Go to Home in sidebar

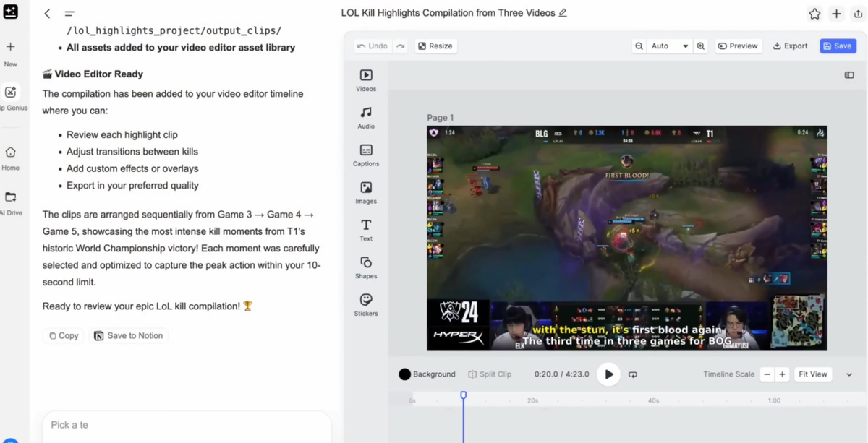tap(11, 159)
